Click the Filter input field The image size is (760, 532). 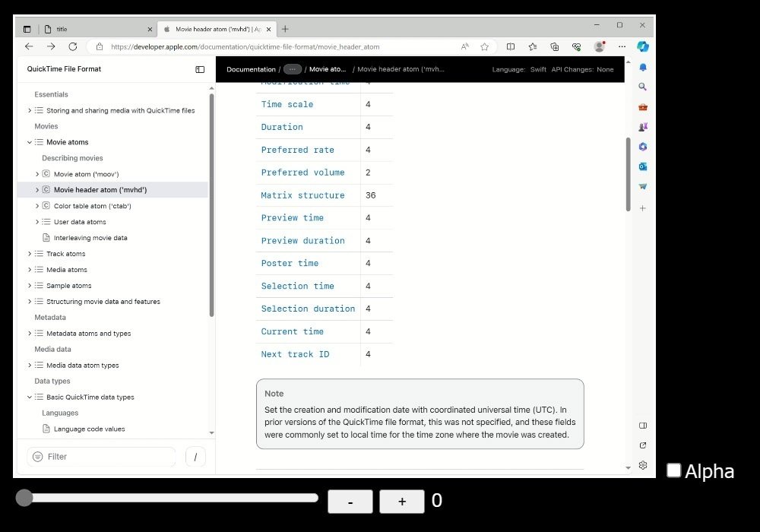tap(102, 457)
